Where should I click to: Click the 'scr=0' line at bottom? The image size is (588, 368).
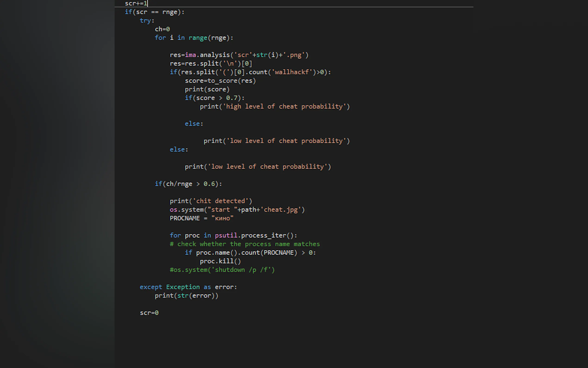click(149, 313)
